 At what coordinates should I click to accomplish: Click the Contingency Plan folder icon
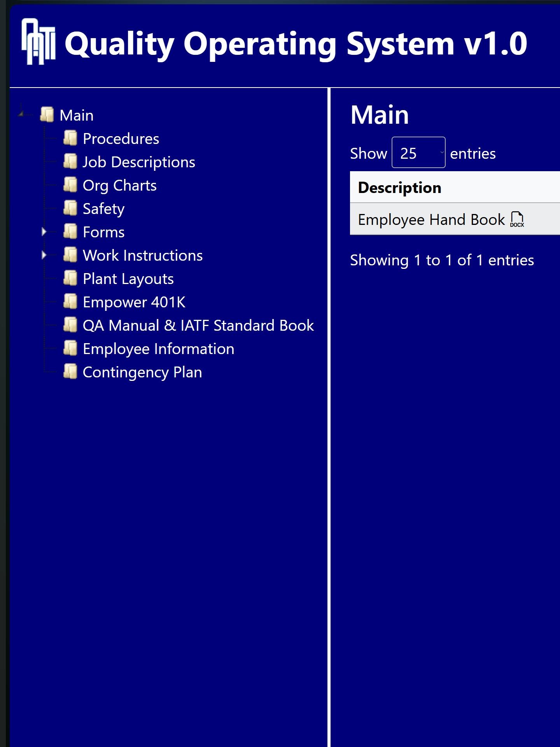(70, 372)
